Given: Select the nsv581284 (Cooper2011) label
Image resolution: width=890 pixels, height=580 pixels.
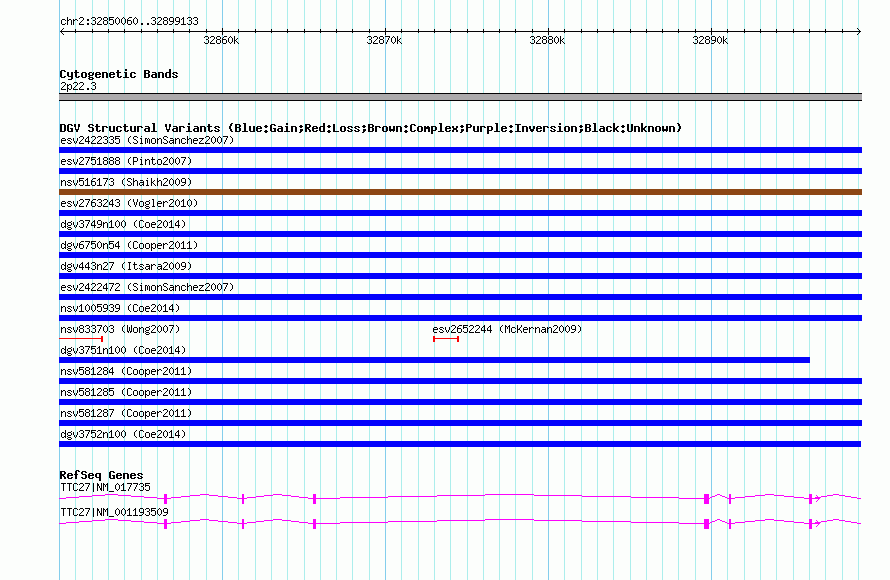Looking at the screenshot, I should (x=126, y=371).
